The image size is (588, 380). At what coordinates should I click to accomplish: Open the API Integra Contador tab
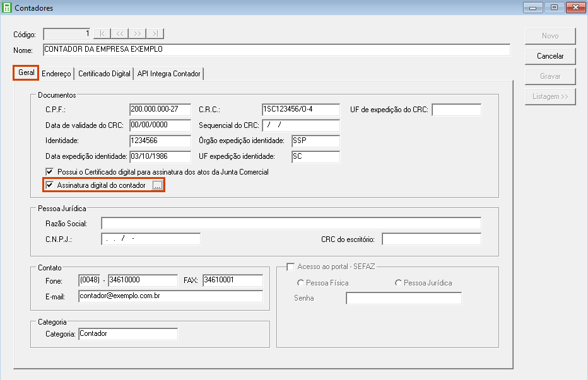click(168, 74)
